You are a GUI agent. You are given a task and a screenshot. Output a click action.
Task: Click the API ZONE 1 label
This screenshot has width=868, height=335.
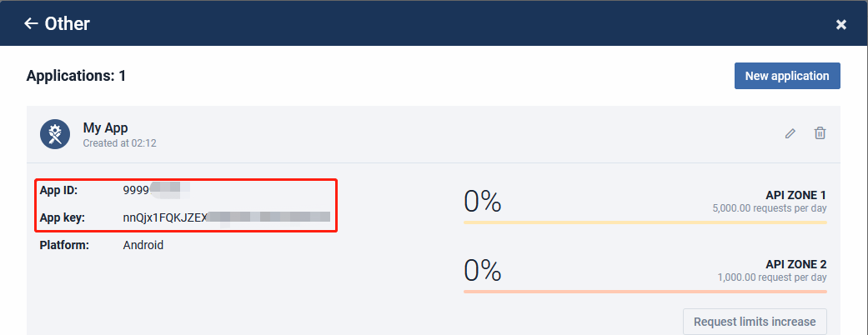pyautogui.click(x=796, y=195)
